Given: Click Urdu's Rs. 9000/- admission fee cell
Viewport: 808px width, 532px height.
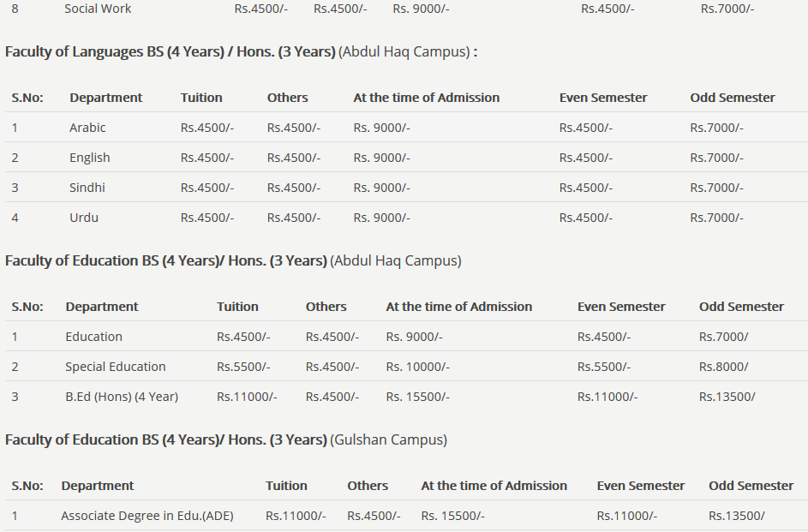Looking at the screenshot, I should (381, 218).
